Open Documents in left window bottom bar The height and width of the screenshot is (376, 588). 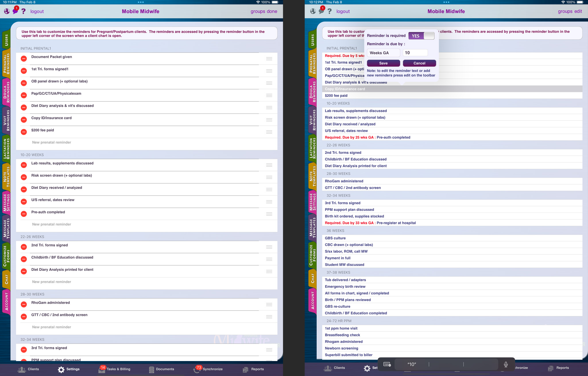click(161, 369)
